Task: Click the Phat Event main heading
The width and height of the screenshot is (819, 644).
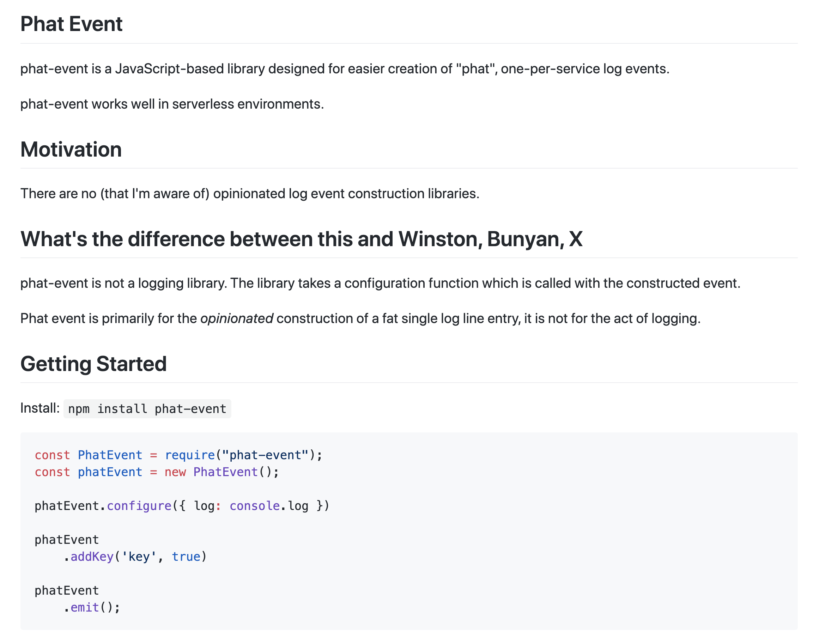Action: tap(71, 24)
